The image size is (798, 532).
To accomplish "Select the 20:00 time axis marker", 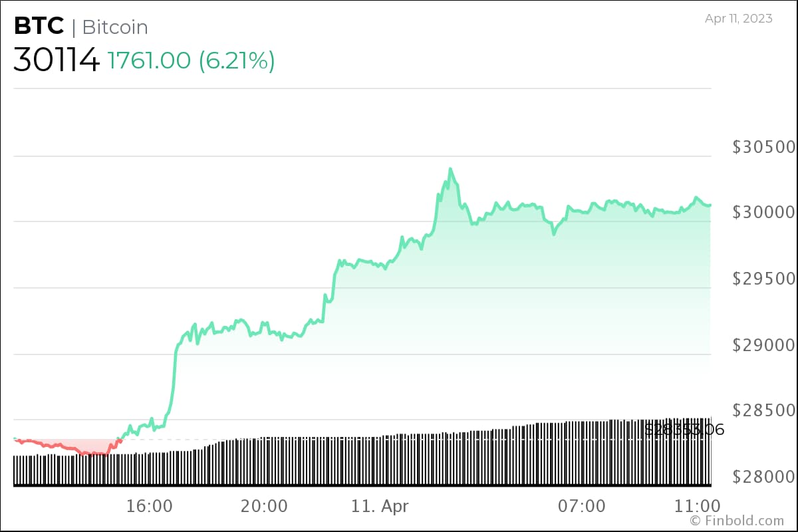I will click(x=264, y=506).
